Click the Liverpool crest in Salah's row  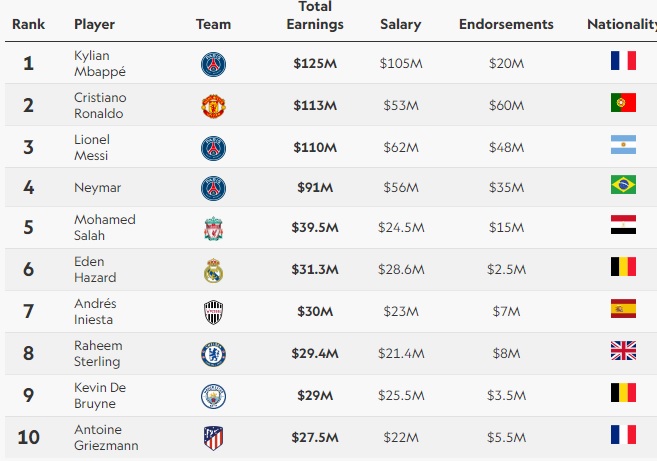[213, 229]
